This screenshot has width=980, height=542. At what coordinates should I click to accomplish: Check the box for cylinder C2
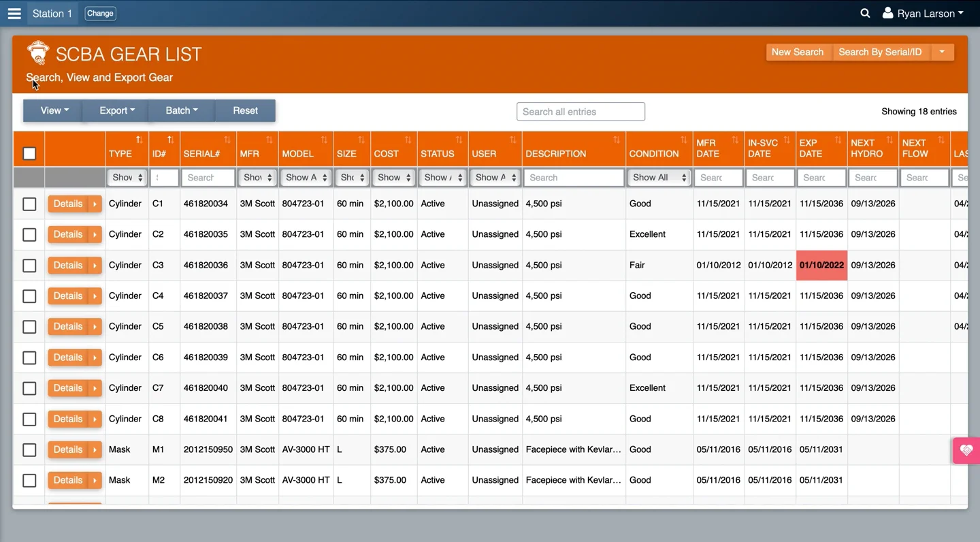29,234
